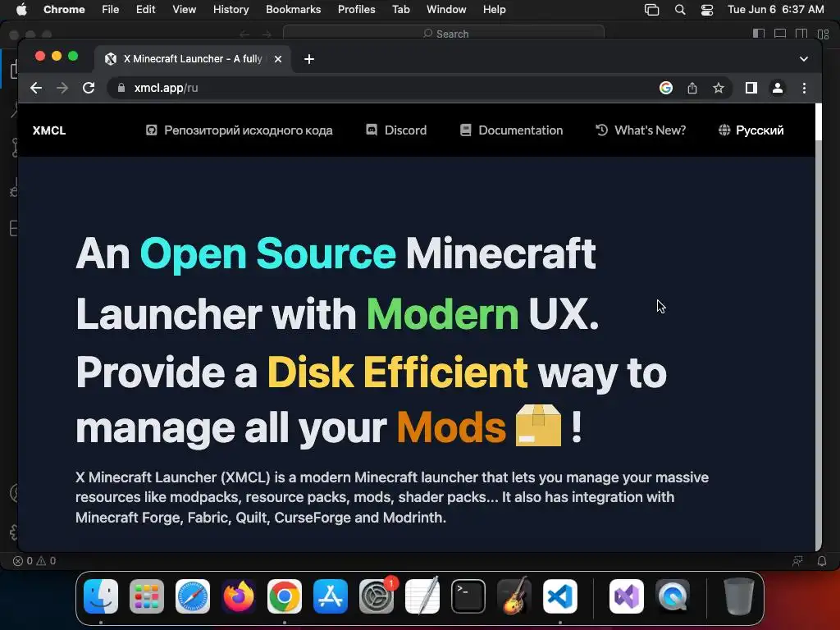The height and width of the screenshot is (630, 840).
Task: Launch Safari from the Dock
Action: point(193,596)
